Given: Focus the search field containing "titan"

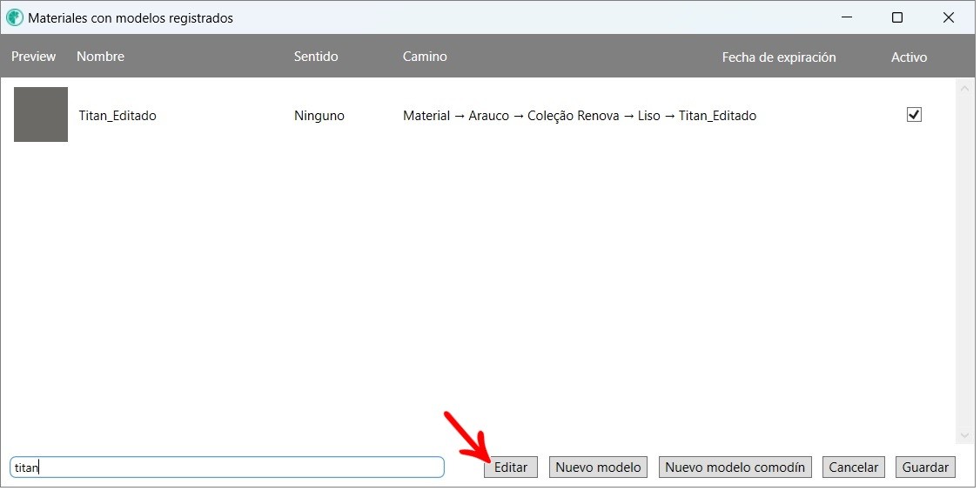Looking at the screenshot, I should pyautogui.click(x=226, y=467).
